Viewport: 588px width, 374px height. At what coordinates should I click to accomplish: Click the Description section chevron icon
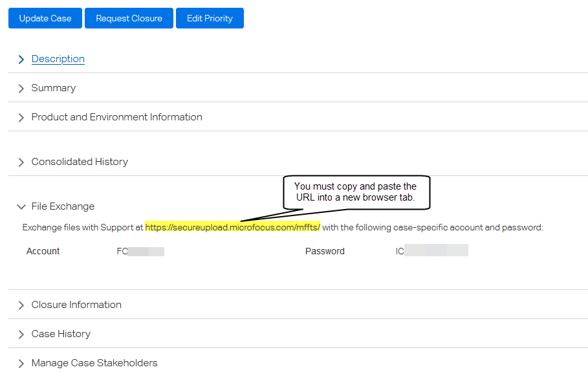point(21,59)
